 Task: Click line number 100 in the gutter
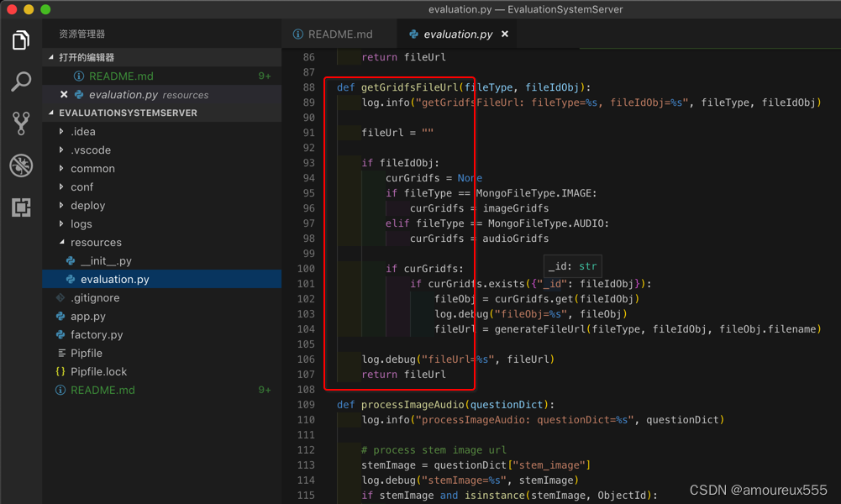[x=307, y=269]
